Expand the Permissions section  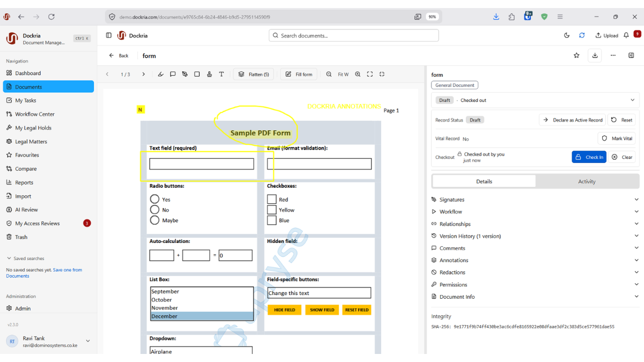pyautogui.click(x=535, y=285)
